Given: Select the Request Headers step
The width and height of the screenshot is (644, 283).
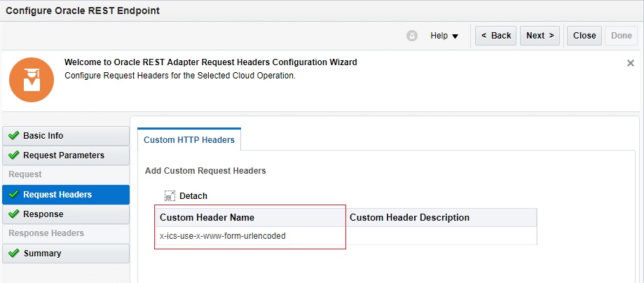Looking at the screenshot, I should 66,195.
